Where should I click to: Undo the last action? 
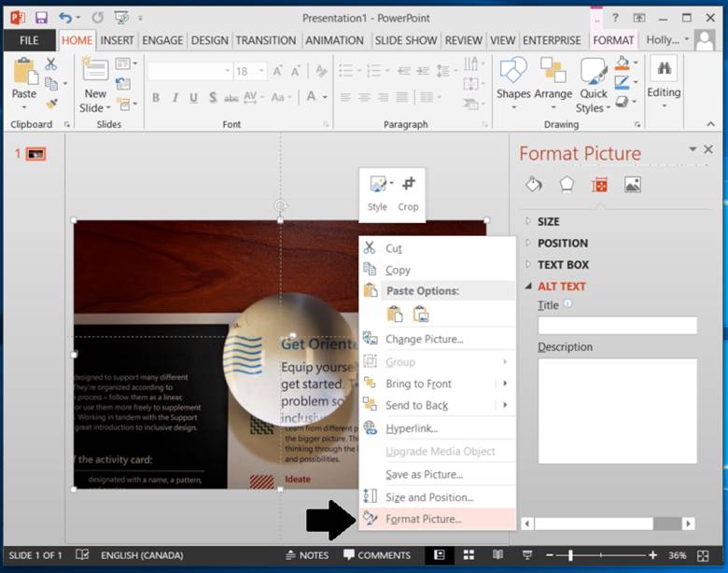click(65, 18)
